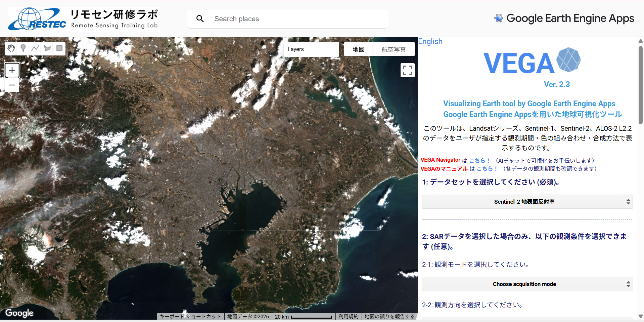
Task: Click the side panel scrollbar down arrow
Action: tap(640, 316)
